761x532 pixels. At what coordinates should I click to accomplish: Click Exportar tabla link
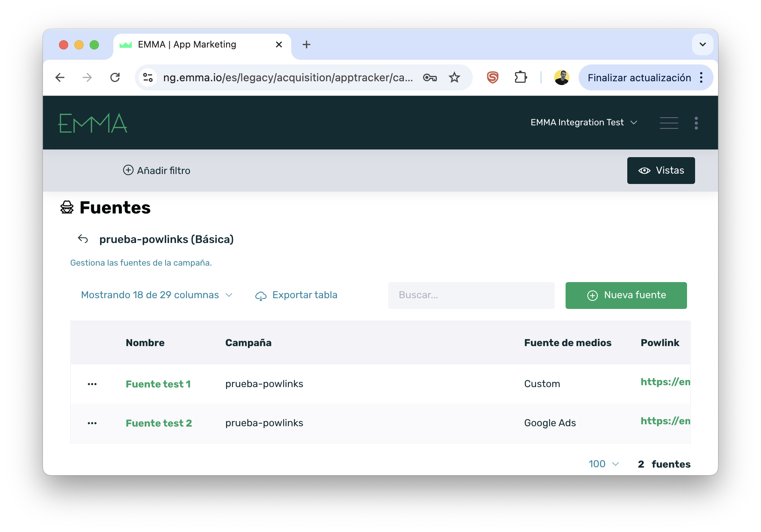[296, 295]
